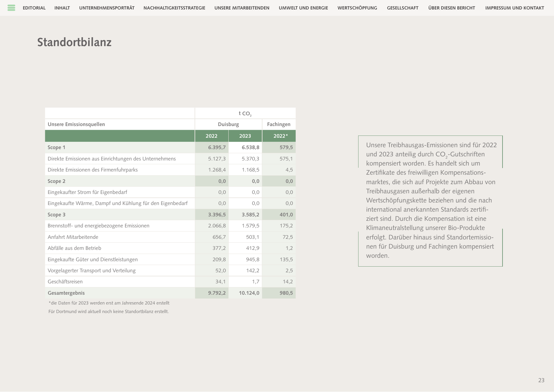Click 'Direkte Emissionen des Firmenfuhrparks' row label
Screen dimensions: 554x392
click(x=93, y=170)
